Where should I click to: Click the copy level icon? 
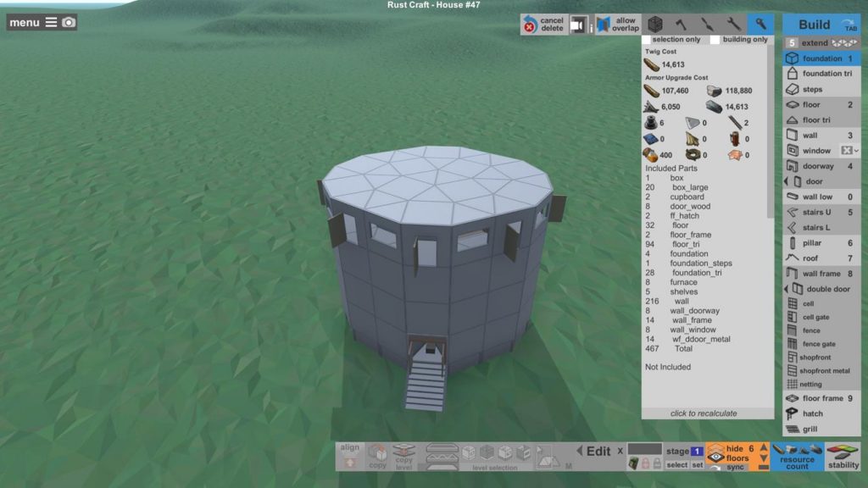point(403,457)
